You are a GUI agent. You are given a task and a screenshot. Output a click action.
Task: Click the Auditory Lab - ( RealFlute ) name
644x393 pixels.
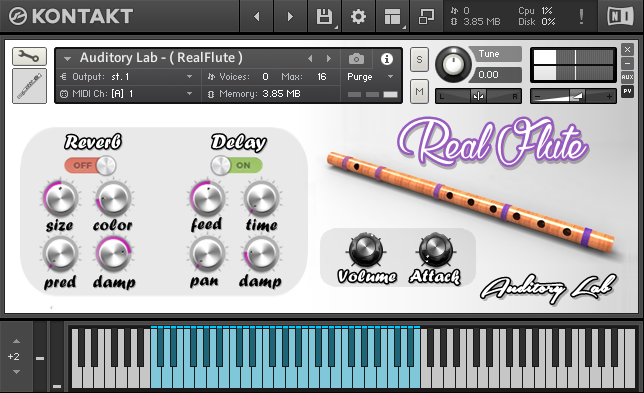161,57
